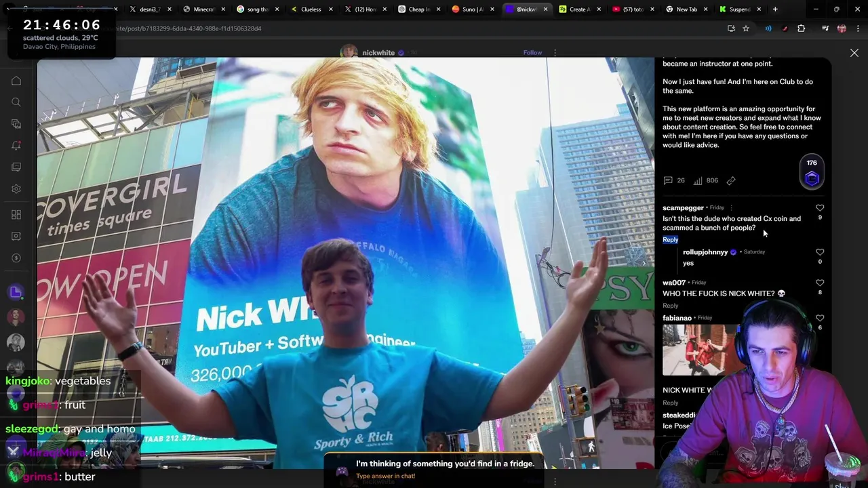Image resolution: width=868 pixels, height=488 pixels.
Task: Reply to scampegger's comment
Action: (x=670, y=239)
